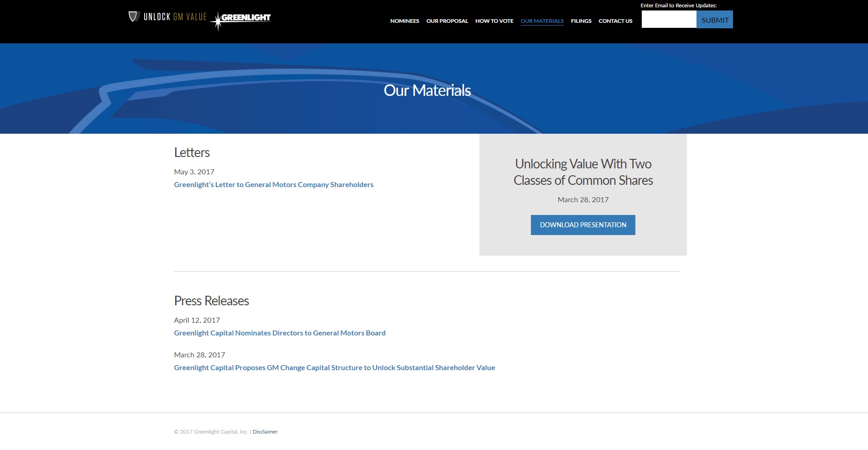Viewport: 868px width, 450px height.
Task: Click the Letters section heading
Action: pos(192,152)
